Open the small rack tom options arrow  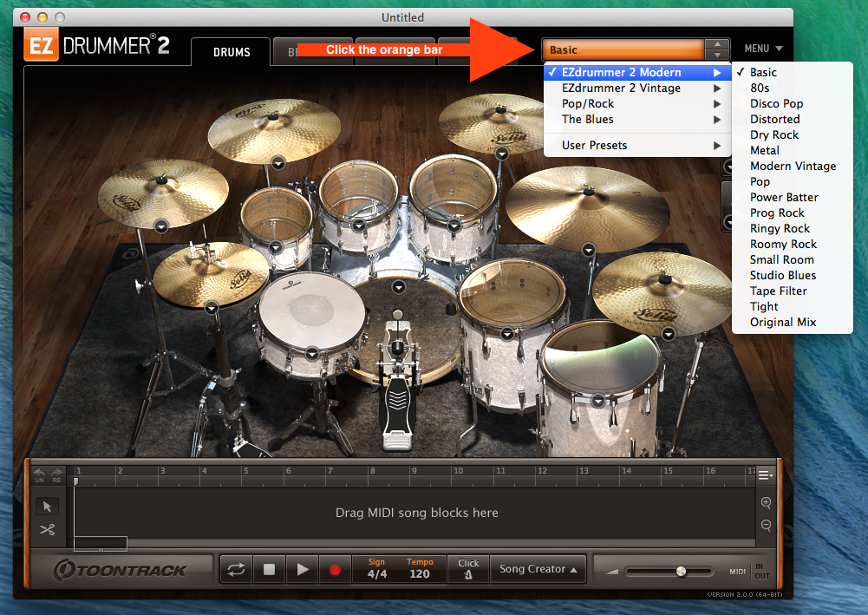coord(275,247)
